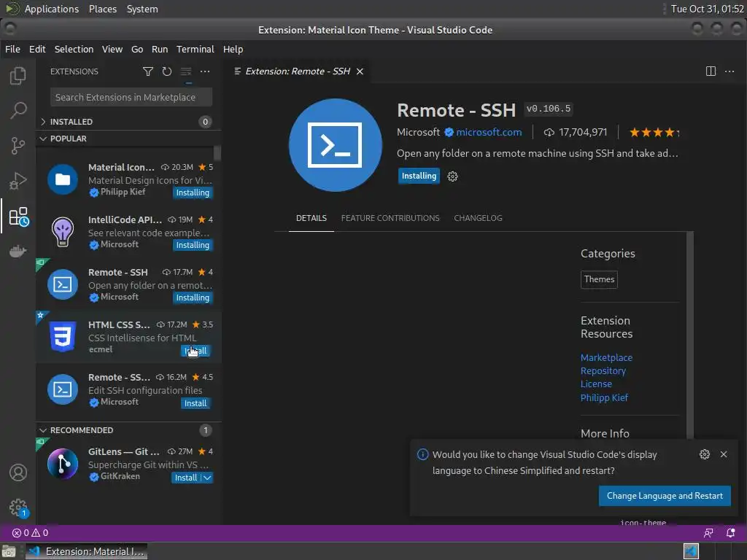Clear extensions search results icon

(186, 71)
